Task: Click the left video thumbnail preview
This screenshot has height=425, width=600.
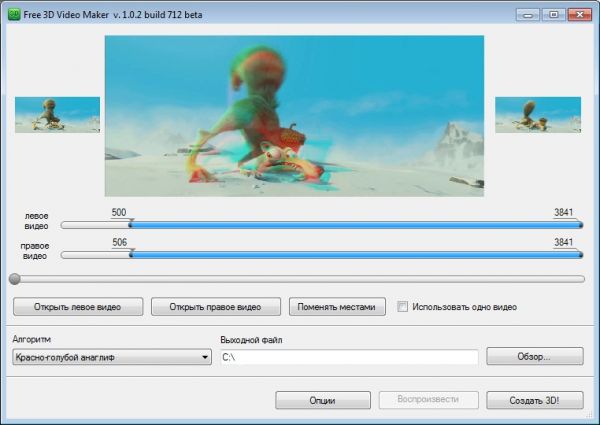Action: [57, 115]
